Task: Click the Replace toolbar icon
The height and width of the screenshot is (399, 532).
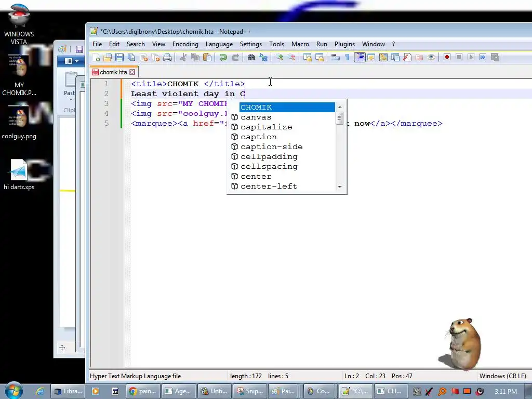Action: pyautogui.click(x=263, y=57)
